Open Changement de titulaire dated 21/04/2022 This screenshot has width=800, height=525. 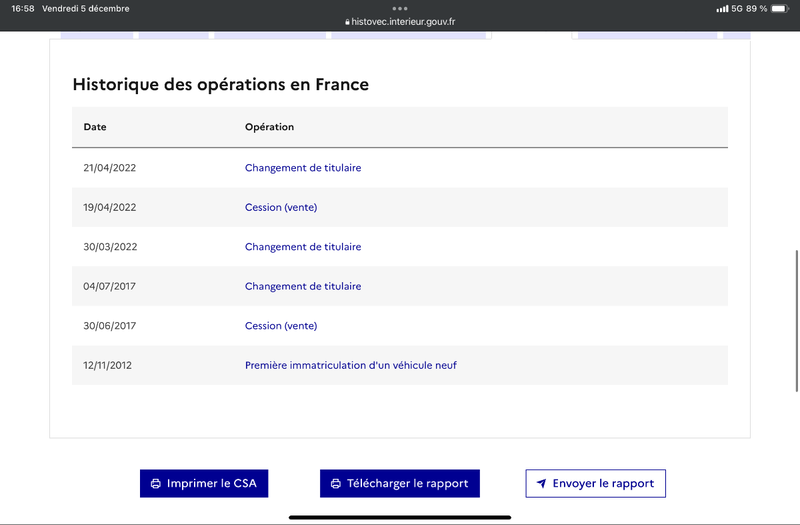pos(303,168)
